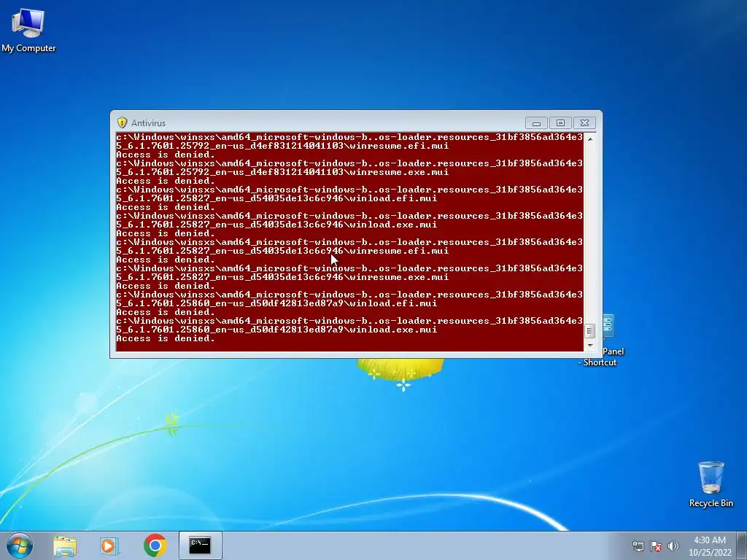
Task: Open the network tray icon
Action: (x=638, y=546)
